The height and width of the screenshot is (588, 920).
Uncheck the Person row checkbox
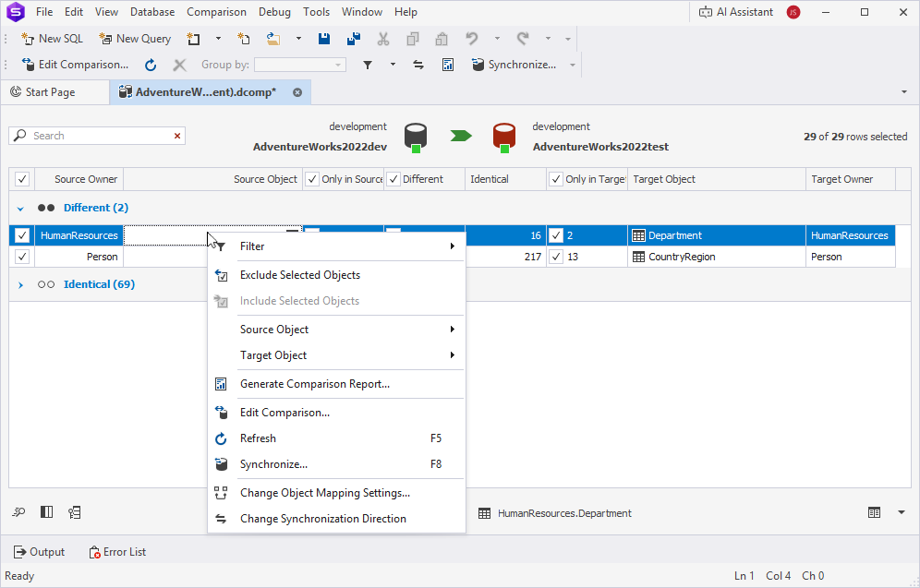coord(22,257)
